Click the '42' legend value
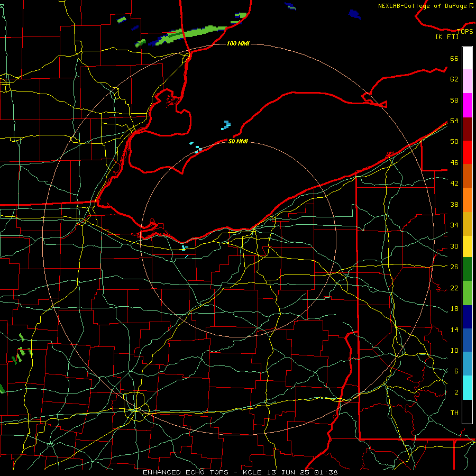Image resolution: width=476 pixels, height=476 pixels. (x=454, y=184)
